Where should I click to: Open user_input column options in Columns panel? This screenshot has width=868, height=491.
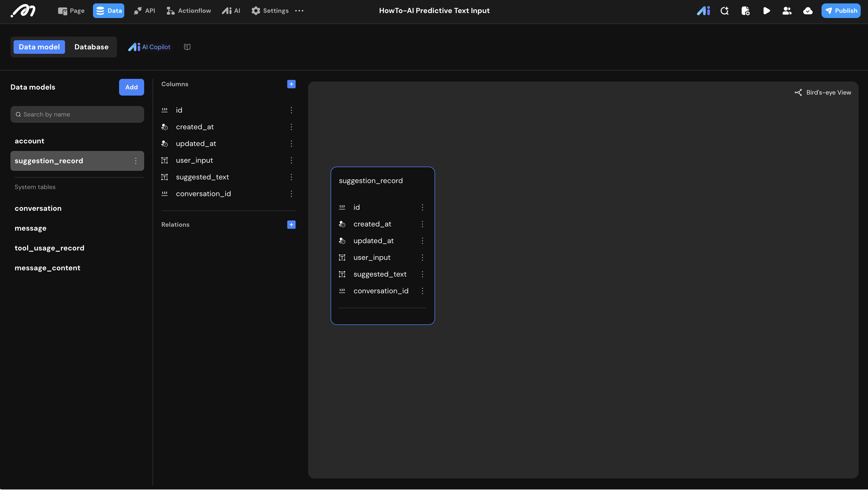tap(291, 160)
